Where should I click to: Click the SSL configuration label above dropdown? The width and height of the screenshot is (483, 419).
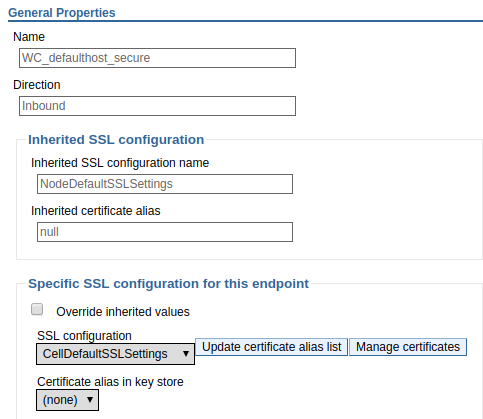coord(84,336)
